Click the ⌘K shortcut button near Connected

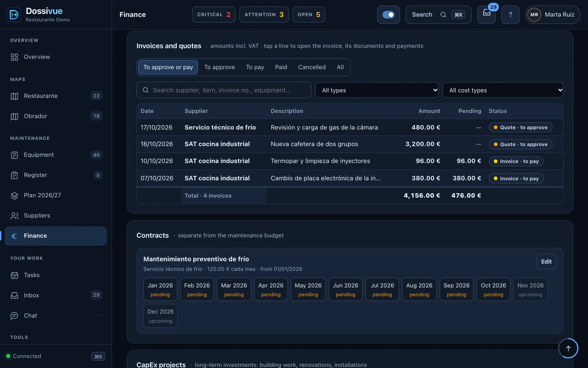pyautogui.click(x=98, y=356)
